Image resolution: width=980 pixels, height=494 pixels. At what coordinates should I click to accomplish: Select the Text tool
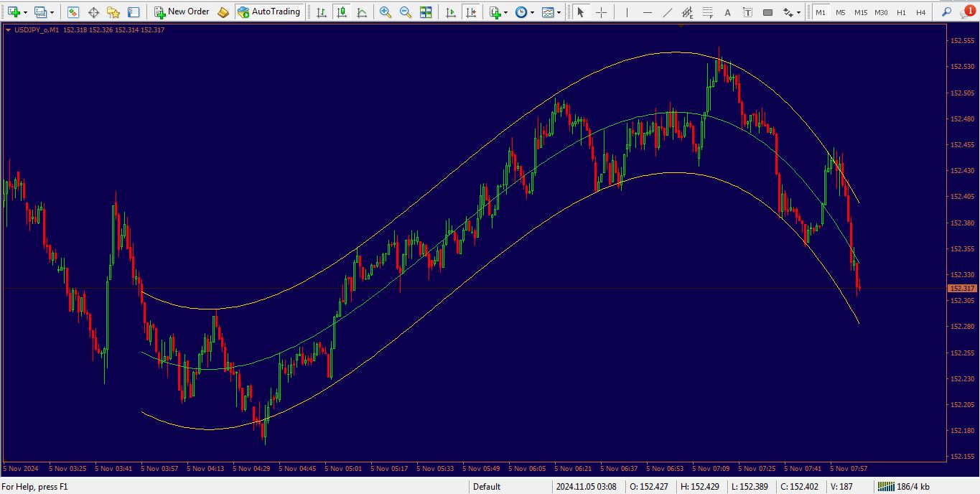[x=727, y=12]
